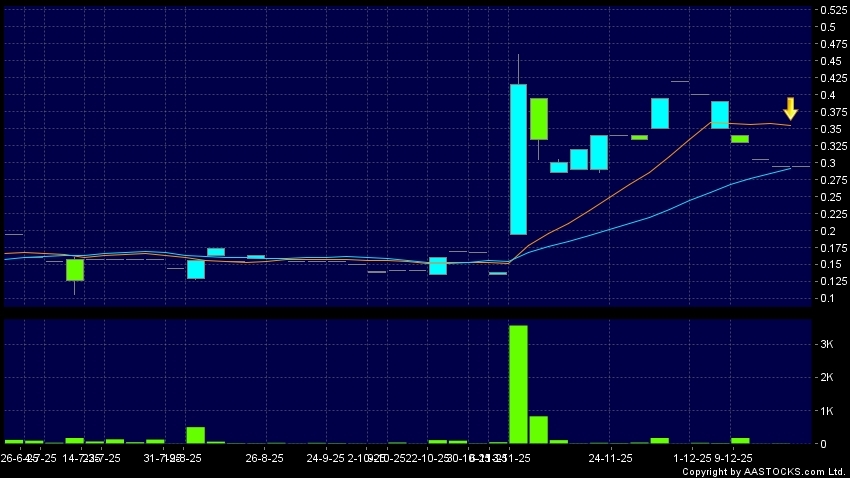Click the tallest cyan candlestick

[518, 158]
